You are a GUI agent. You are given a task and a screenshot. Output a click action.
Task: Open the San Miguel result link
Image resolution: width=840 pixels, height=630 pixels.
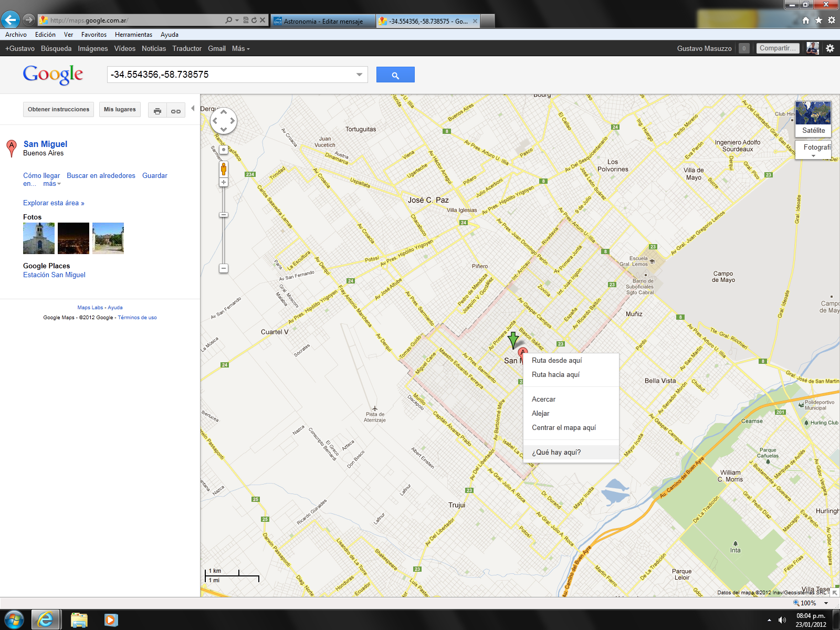pos(45,144)
